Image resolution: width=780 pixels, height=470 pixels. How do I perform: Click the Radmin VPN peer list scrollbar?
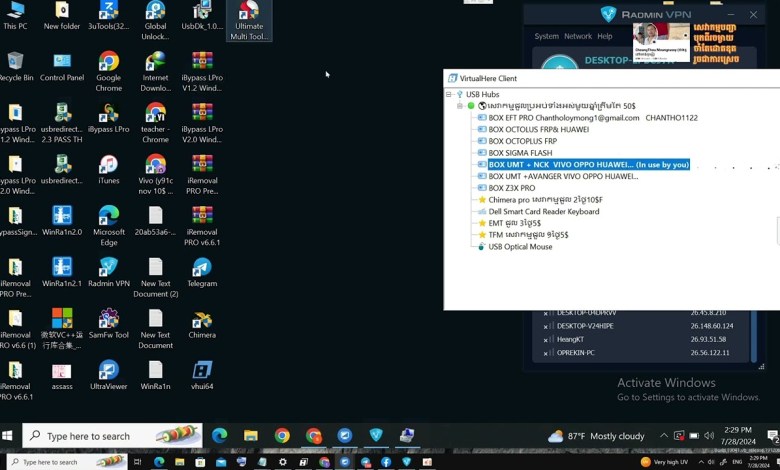click(754, 336)
